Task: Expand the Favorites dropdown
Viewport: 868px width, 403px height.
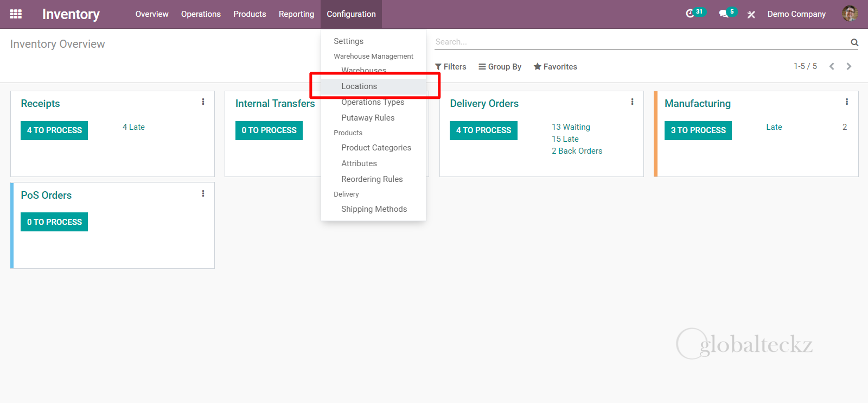Action: coord(555,67)
